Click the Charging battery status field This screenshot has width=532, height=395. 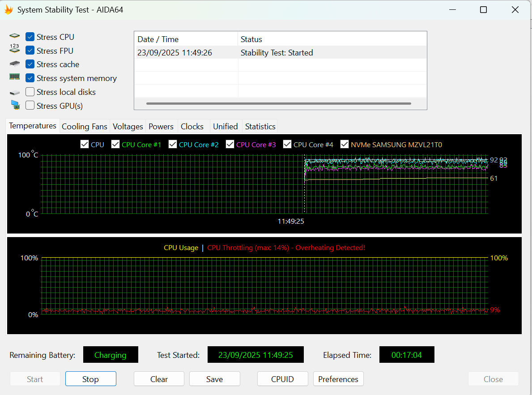(110, 355)
